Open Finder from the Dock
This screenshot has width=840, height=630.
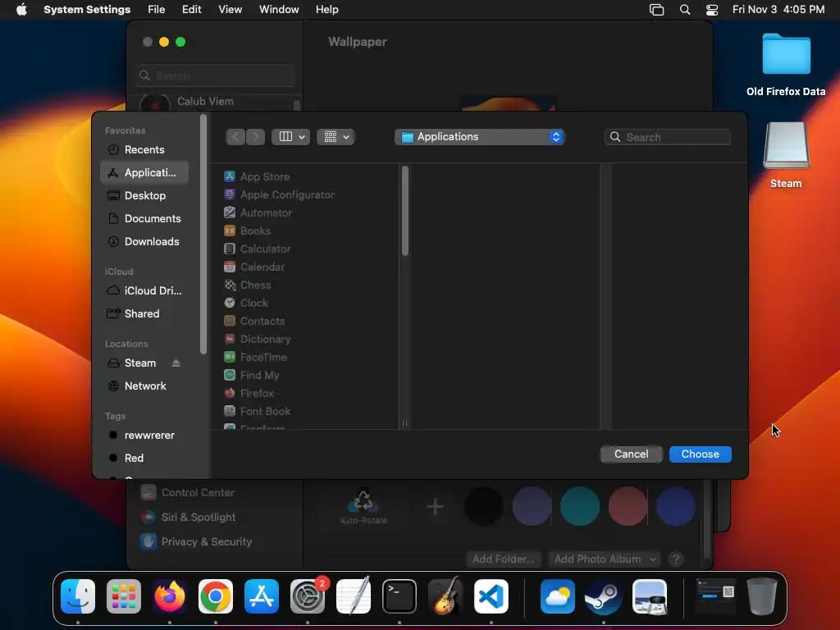pyautogui.click(x=78, y=596)
